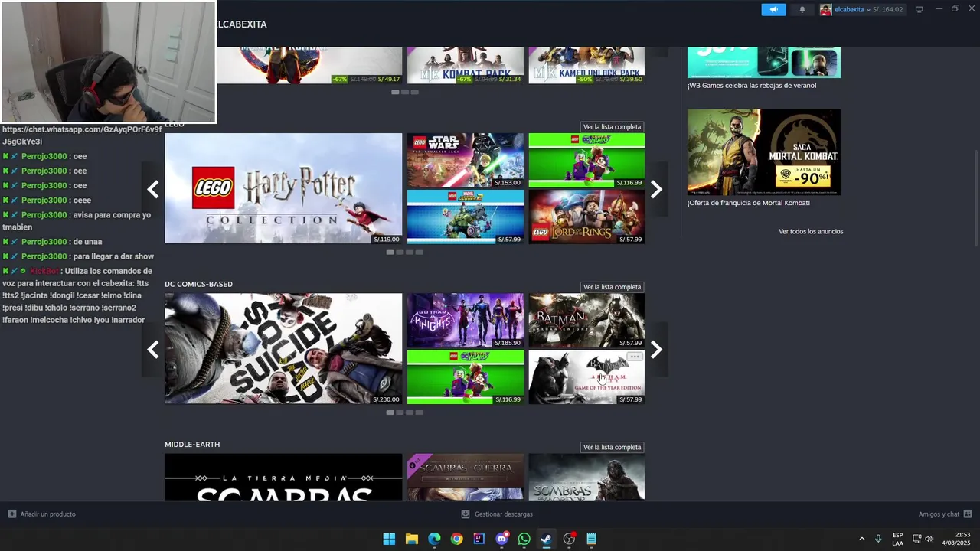The height and width of the screenshot is (551, 980).
Task: Open the volume tray icon
Action: [929, 539]
